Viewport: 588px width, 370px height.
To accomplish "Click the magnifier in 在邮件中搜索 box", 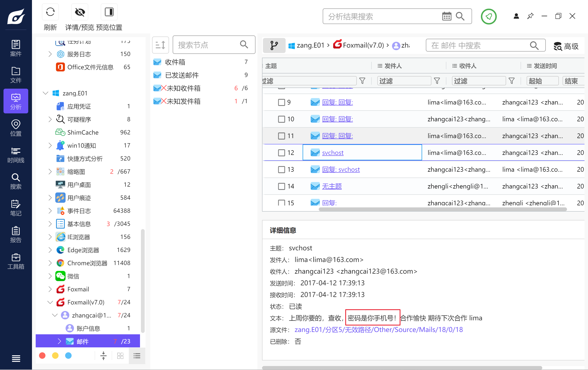I will (x=534, y=45).
